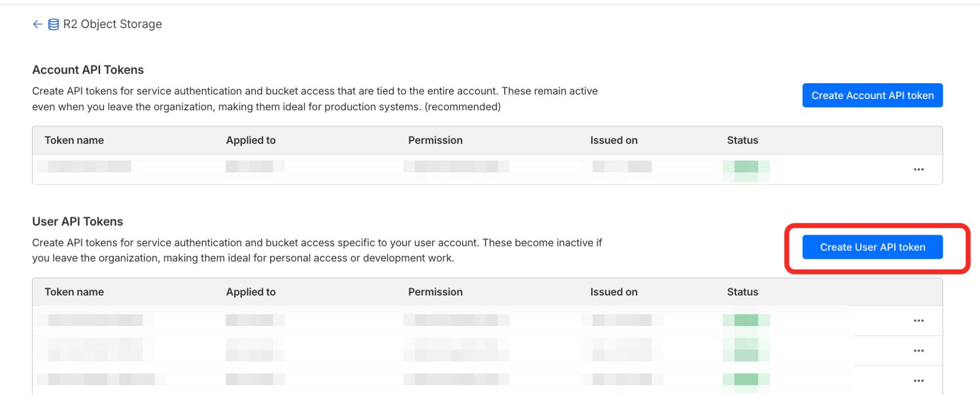Image resolution: width=980 pixels, height=395 pixels.
Task: Click Token name header in User tokens table
Action: 74,292
